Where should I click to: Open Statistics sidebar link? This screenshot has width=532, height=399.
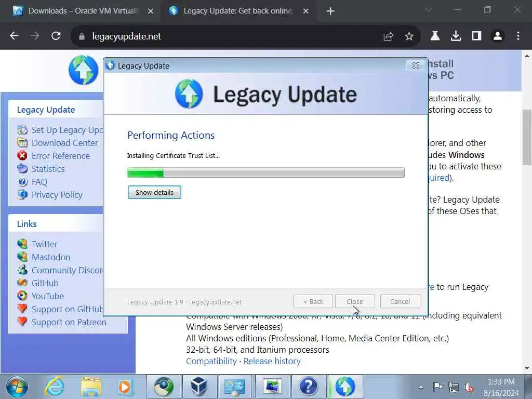pos(48,169)
